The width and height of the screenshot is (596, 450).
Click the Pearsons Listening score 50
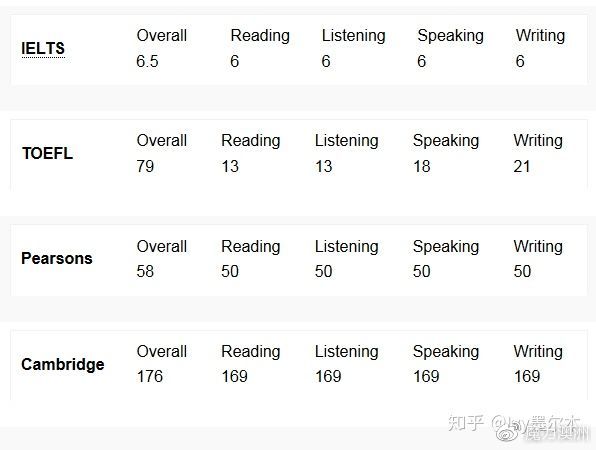[x=323, y=271]
